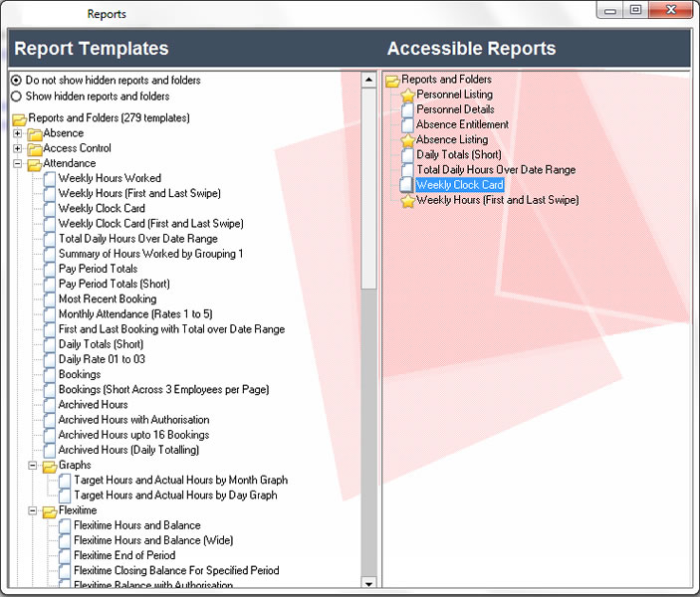Image resolution: width=700 pixels, height=597 pixels.
Task: Click the Absence folder icon
Action: [35, 133]
